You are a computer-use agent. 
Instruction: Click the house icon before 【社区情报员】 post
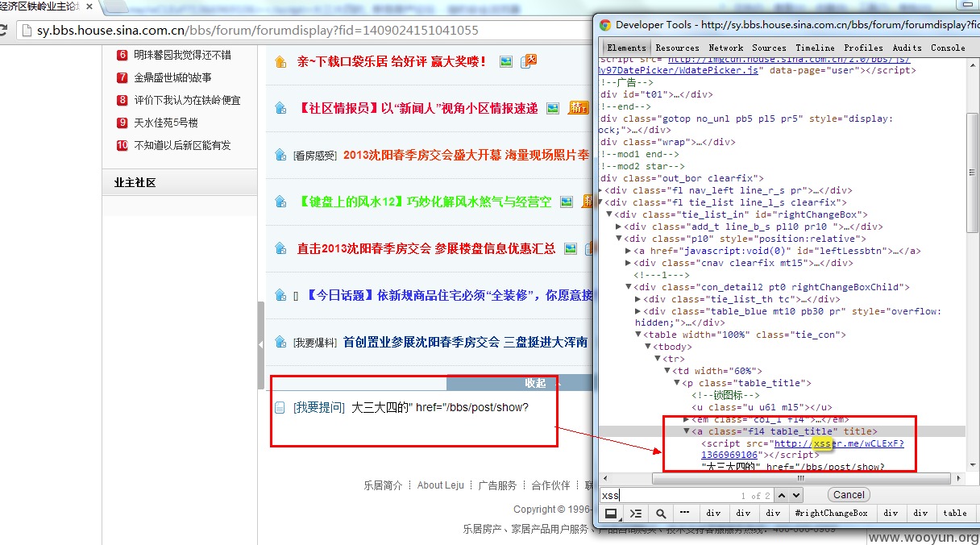tap(280, 108)
